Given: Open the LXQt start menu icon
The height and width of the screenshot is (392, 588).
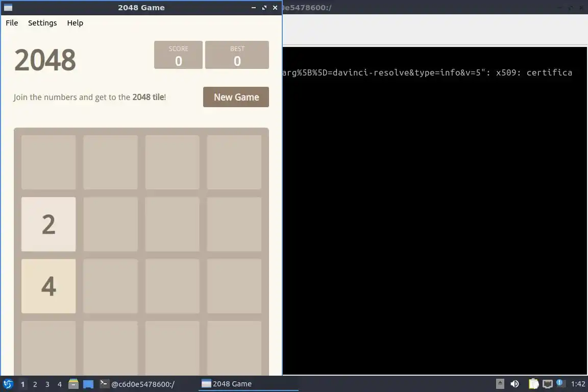Looking at the screenshot, I should 8,384.
